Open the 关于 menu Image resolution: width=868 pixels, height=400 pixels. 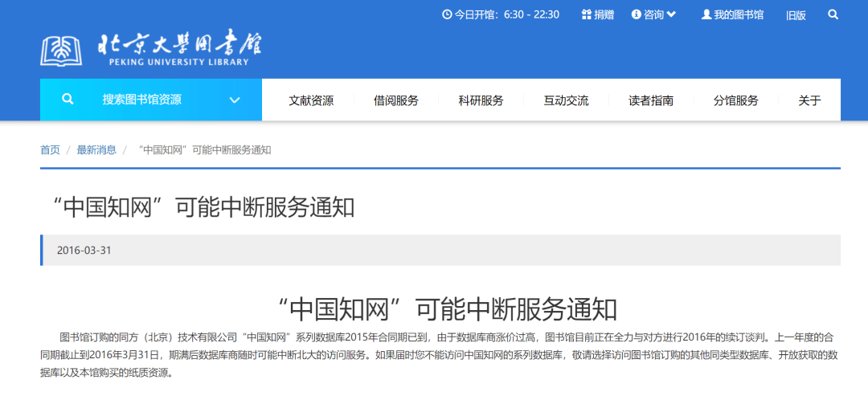pos(809,100)
